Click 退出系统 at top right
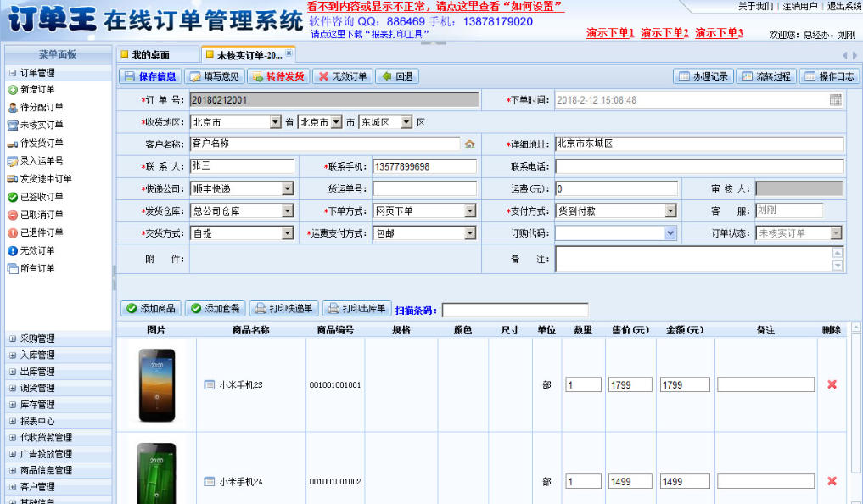The height and width of the screenshot is (504, 863). 847,7
